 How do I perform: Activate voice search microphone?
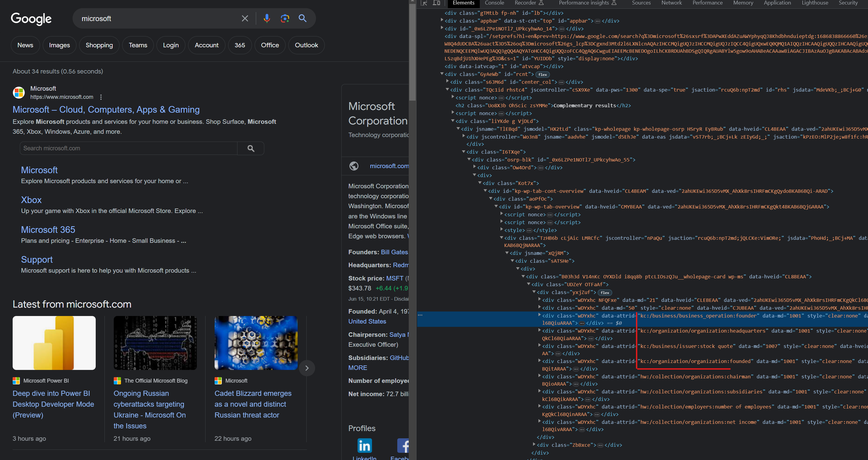pos(267,18)
